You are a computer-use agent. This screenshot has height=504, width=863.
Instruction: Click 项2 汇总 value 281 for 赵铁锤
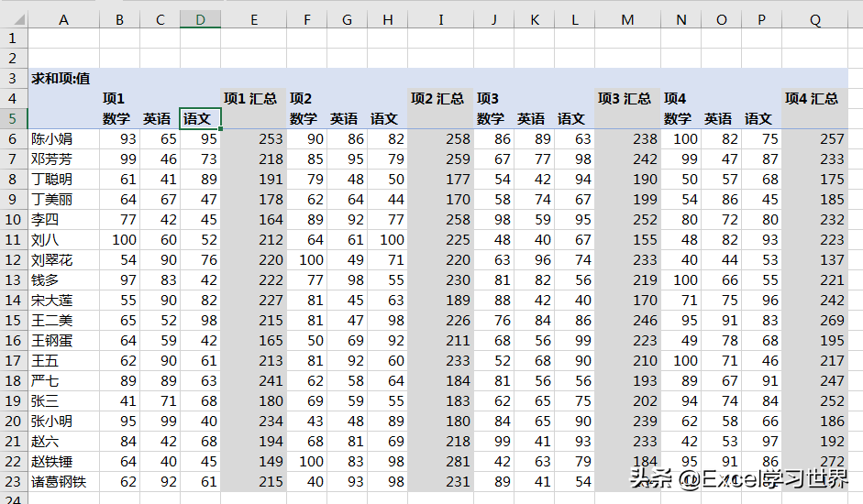coord(441,462)
